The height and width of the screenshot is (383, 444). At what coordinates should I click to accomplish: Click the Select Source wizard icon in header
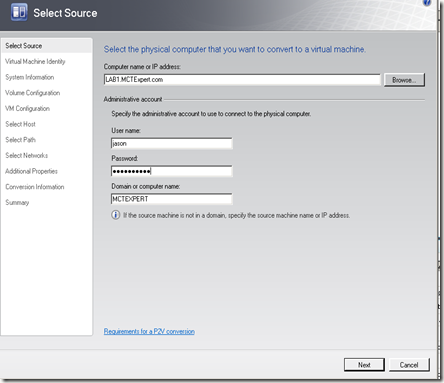pyautogui.click(x=19, y=12)
